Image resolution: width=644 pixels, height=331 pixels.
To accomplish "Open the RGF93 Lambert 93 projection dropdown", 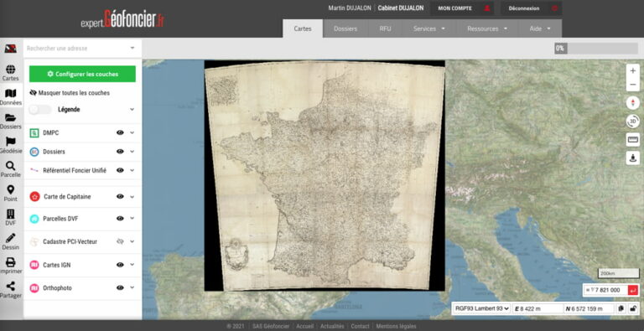I will click(x=481, y=308).
